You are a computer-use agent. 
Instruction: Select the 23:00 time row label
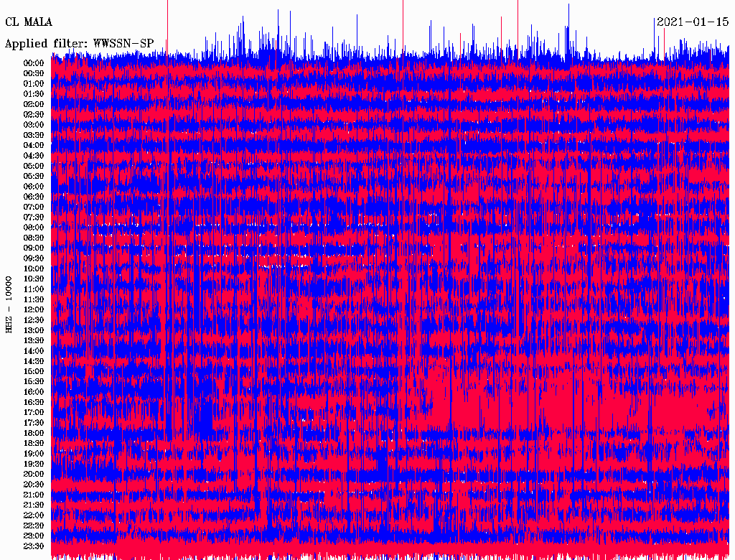(34, 536)
